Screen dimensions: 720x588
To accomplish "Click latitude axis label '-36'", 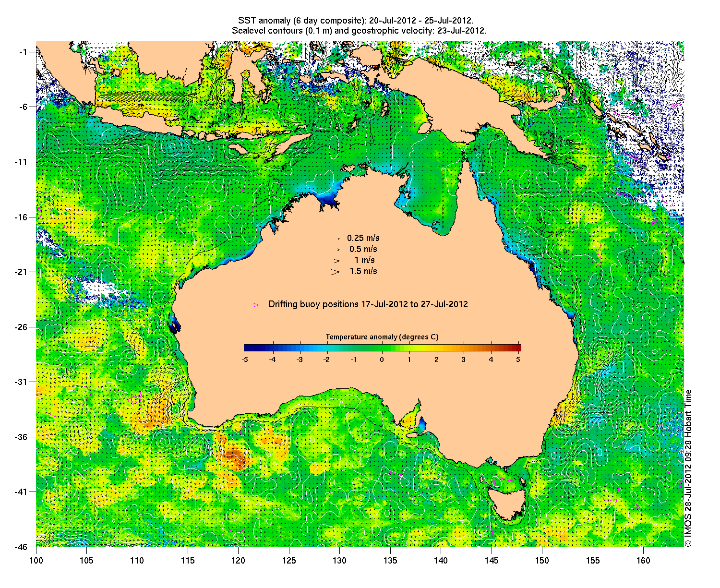I will click(22, 437).
